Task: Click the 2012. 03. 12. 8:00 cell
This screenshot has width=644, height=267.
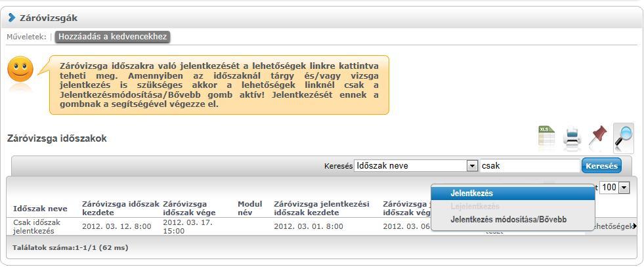Action: tap(117, 226)
